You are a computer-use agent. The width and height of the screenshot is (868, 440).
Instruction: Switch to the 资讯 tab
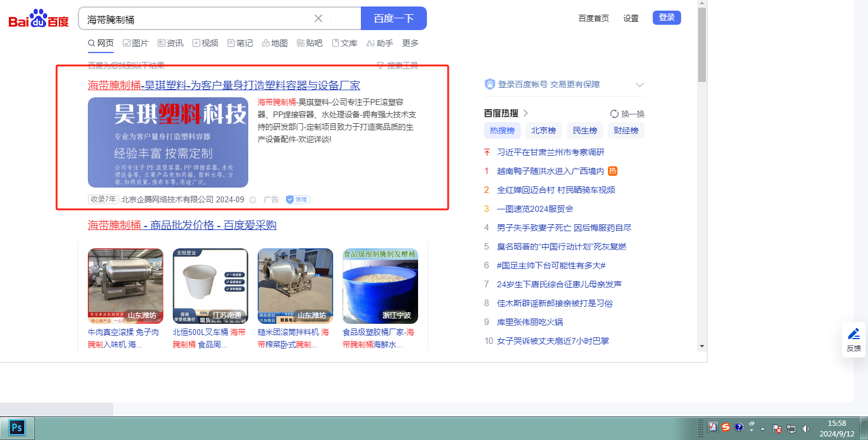[x=170, y=43]
